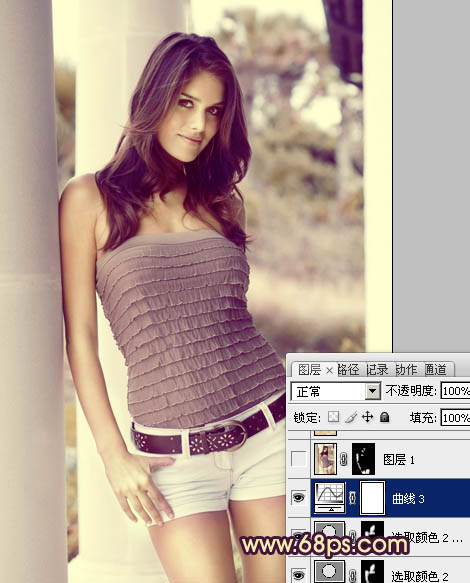Switch to the 动作 actions tab
The width and height of the screenshot is (470, 583).
(x=406, y=370)
